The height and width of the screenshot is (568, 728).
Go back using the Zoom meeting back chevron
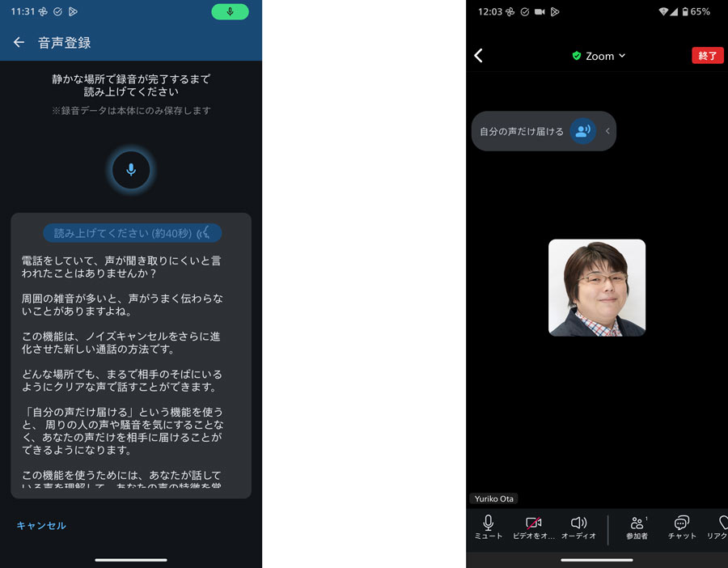coord(478,56)
